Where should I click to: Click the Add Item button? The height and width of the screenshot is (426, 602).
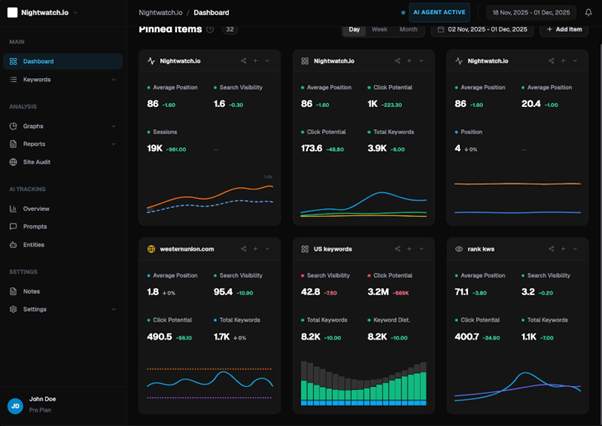564,30
